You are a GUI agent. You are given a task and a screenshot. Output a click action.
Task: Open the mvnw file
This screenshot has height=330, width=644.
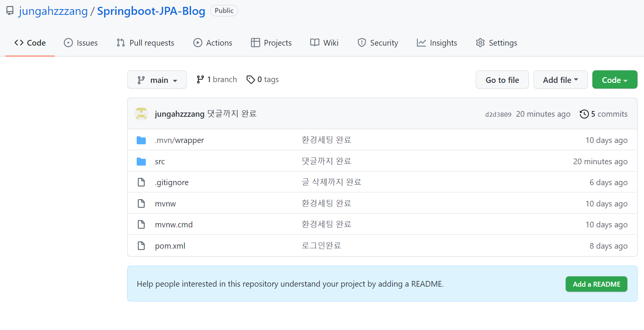coord(166,204)
